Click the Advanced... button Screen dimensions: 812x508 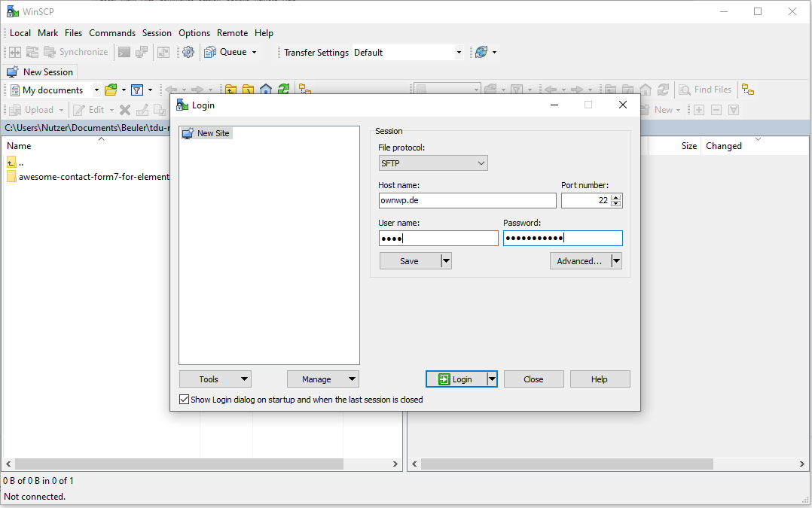click(x=580, y=261)
